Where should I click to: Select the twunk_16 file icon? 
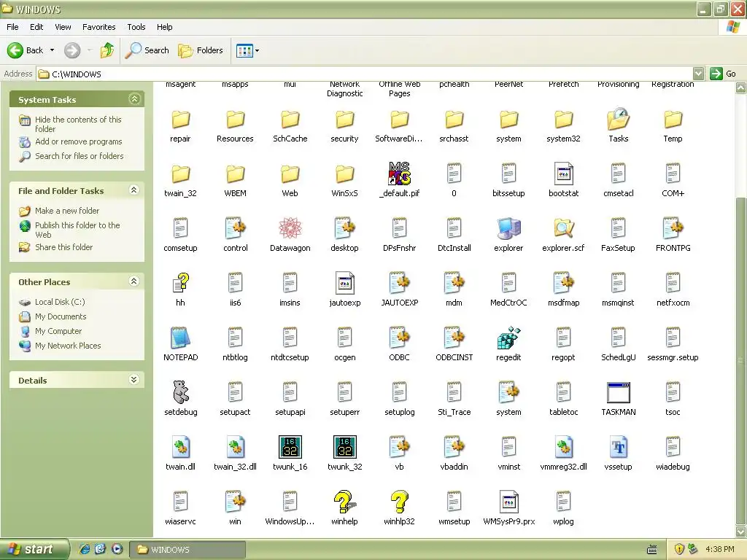(x=290, y=447)
